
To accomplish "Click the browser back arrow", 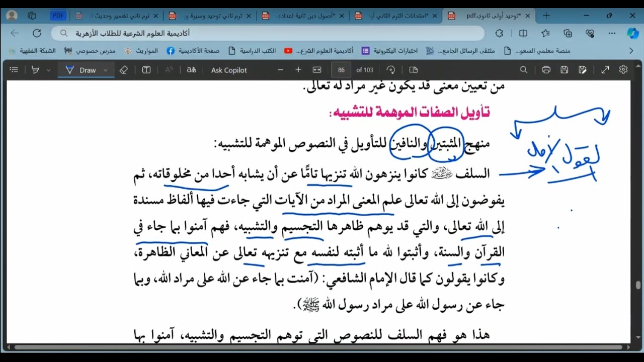I will coord(15,33).
